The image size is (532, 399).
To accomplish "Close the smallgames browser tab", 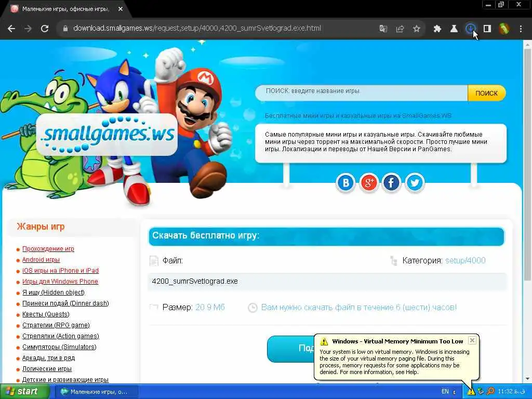I will click(121, 9).
